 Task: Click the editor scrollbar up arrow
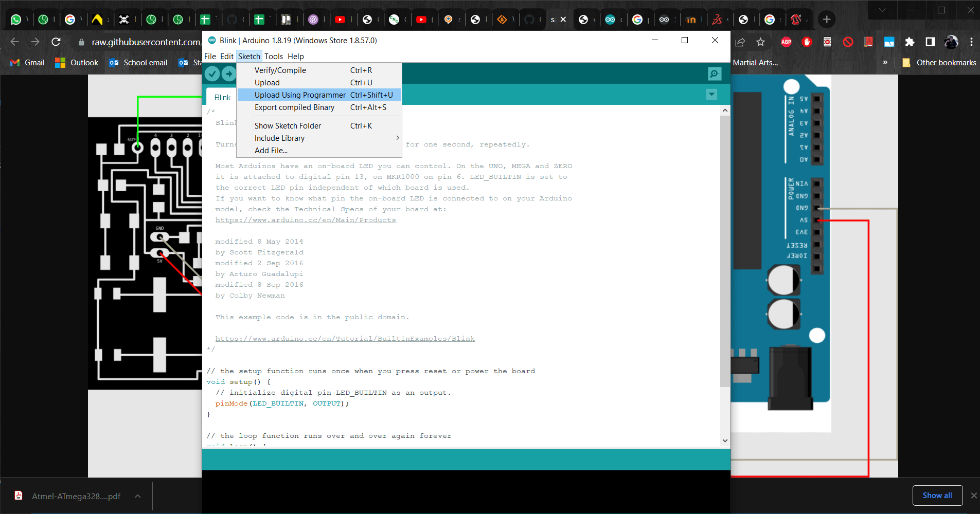point(725,111)
